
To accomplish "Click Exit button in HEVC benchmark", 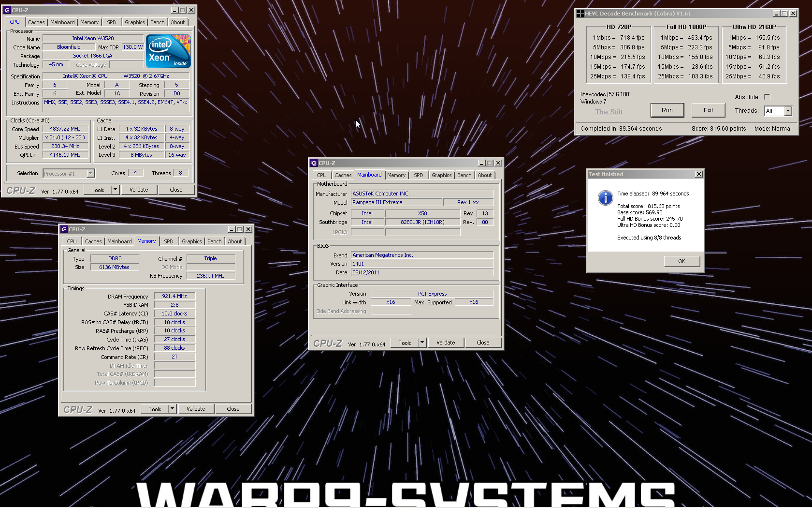I will click(708, 110).
